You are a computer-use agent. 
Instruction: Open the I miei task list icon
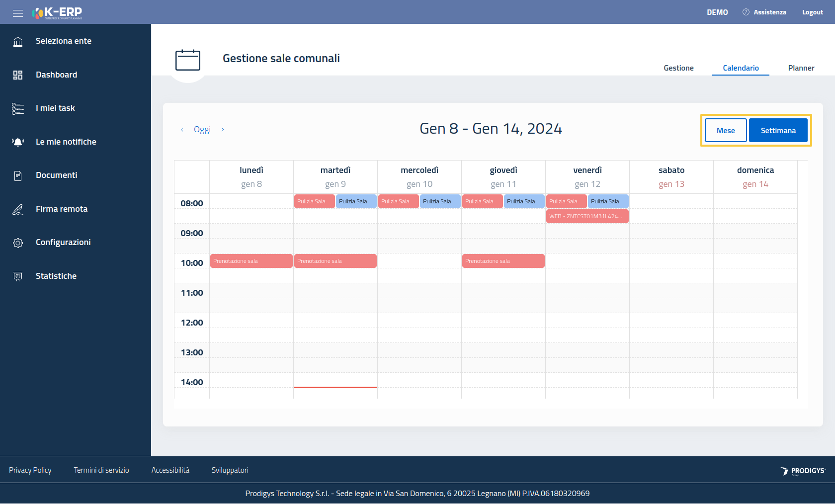coord(18,108)
